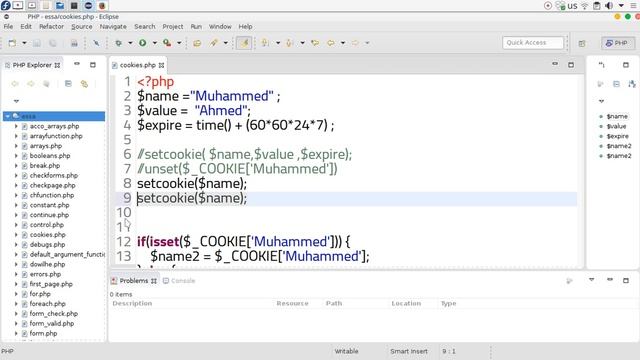The image size is (640, 360).
Task: Open the External Tools dropdown arrow
Action: [x=179, y=43]
